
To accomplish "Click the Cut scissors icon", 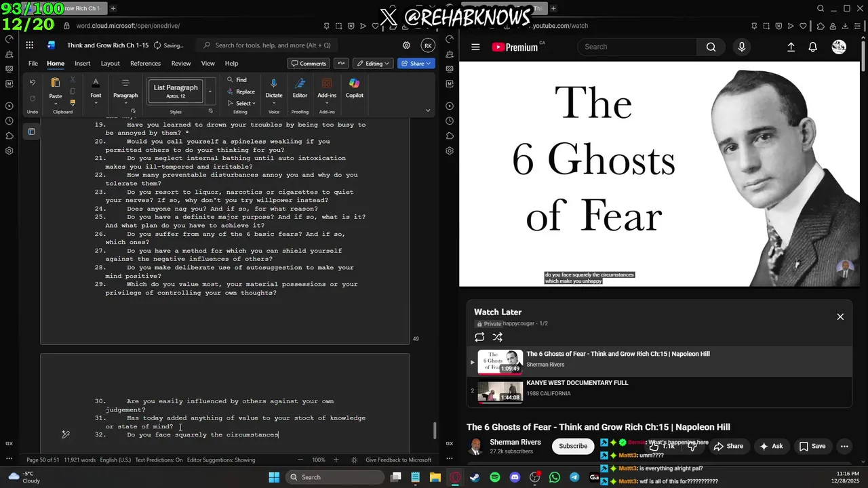I will coord(73,80).
